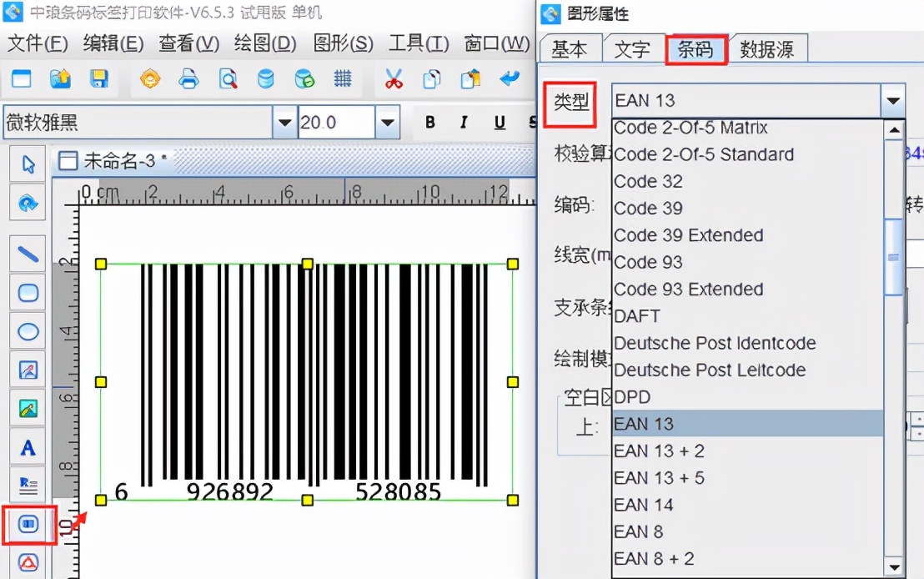Screen dimensions: 924x579
Task: Select the Barcode drawing tool
Action: [x=28, y=524]
